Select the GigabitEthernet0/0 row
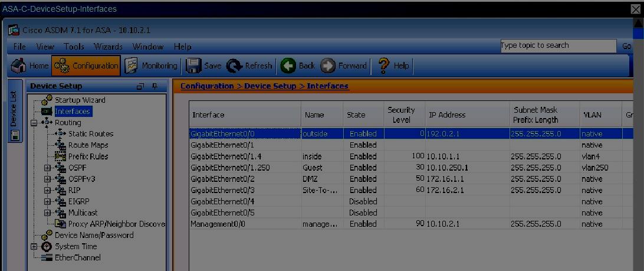 tap(411, 133)
